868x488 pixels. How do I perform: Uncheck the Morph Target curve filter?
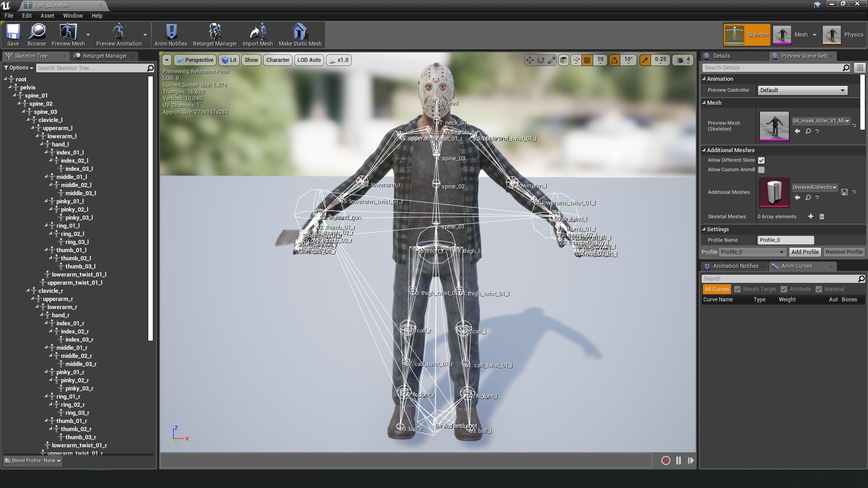coord(737,289)
